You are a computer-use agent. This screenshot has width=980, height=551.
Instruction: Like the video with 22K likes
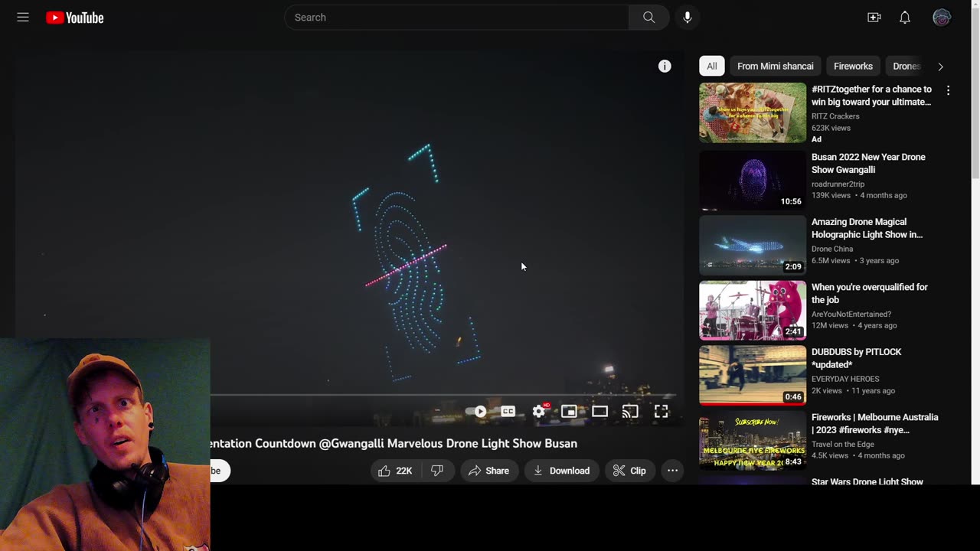(396, 471)
